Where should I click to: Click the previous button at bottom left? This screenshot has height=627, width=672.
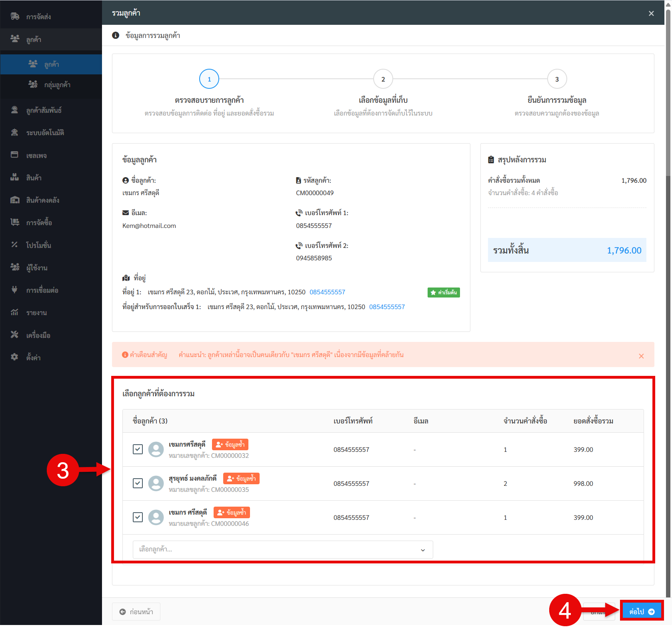pyautogui.click(x=136, y=611)
